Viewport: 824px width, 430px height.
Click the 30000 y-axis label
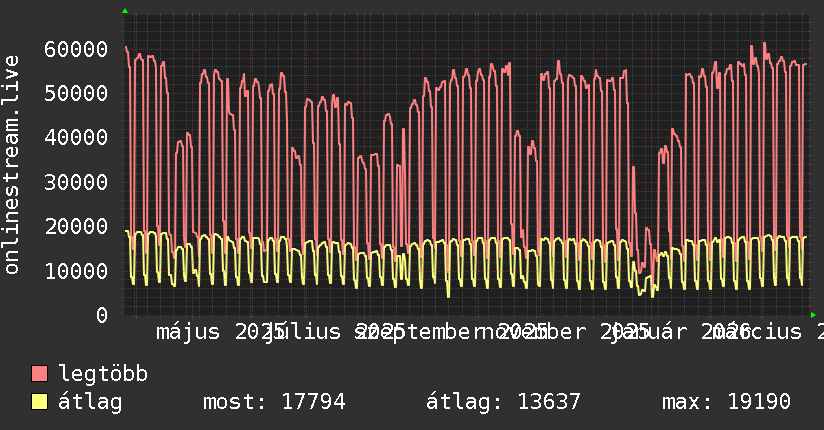[x=76, y=182]
